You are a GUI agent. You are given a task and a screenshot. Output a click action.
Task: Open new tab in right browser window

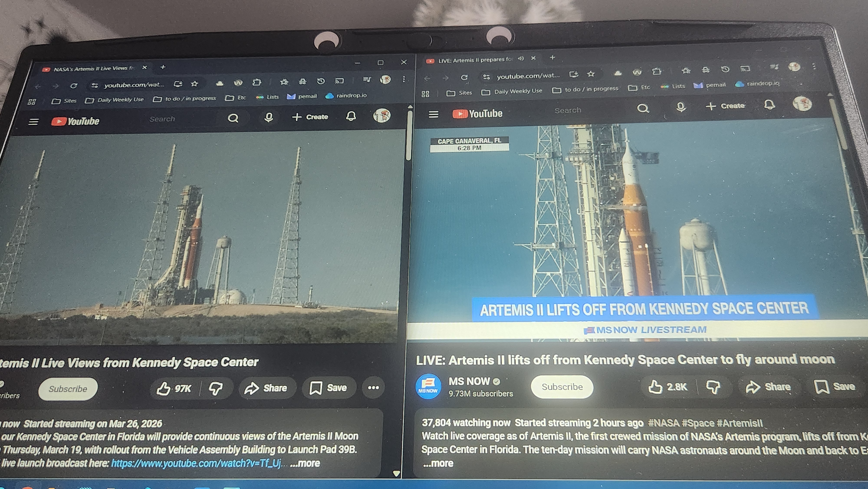click(552, 58)
